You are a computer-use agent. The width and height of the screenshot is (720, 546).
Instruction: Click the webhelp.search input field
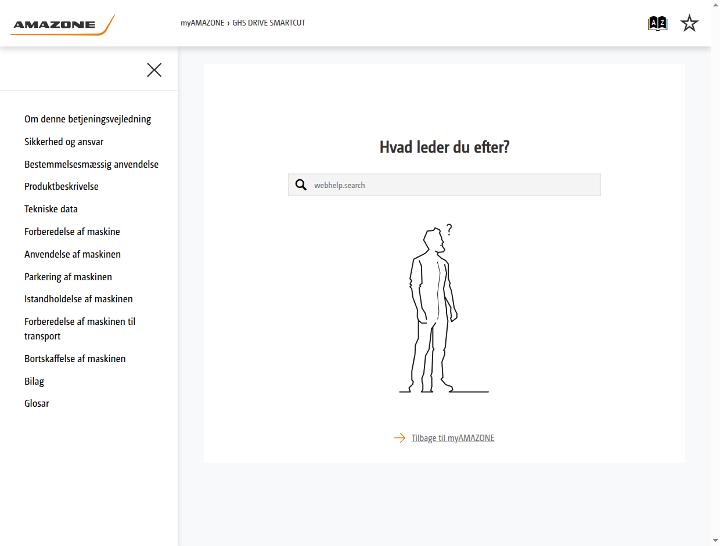[444, 185]
